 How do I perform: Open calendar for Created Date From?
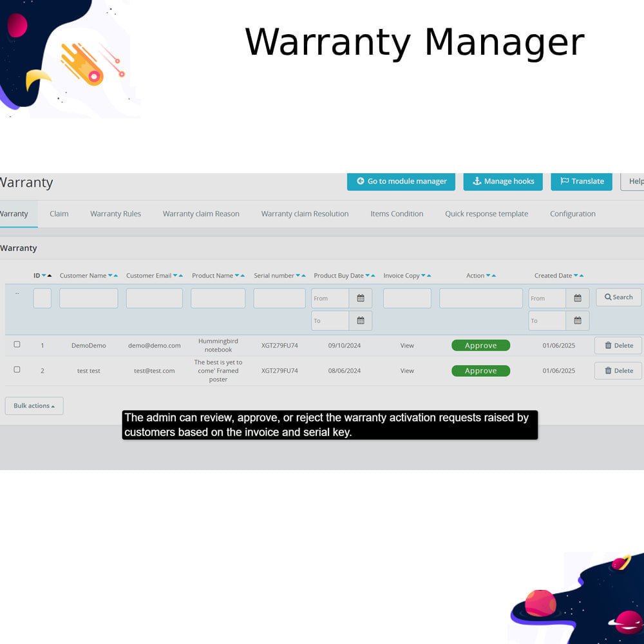[578, 298]
